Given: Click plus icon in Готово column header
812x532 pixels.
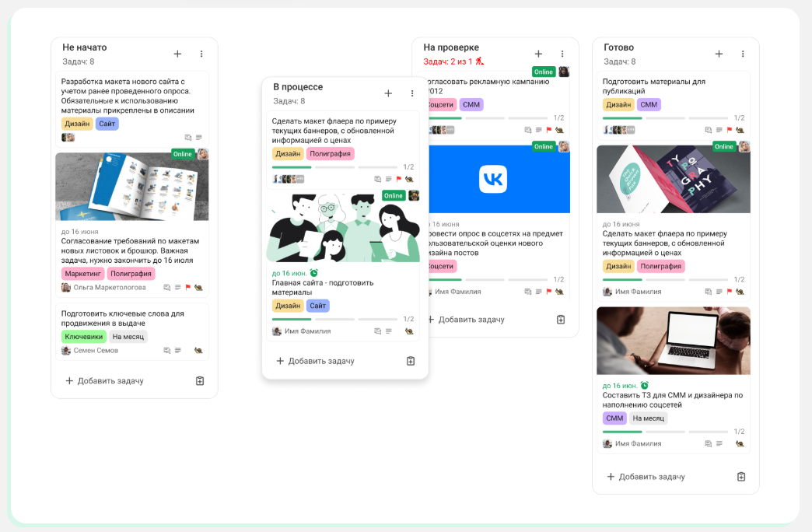Looking at the screenshot, I should tap(719, 54).
